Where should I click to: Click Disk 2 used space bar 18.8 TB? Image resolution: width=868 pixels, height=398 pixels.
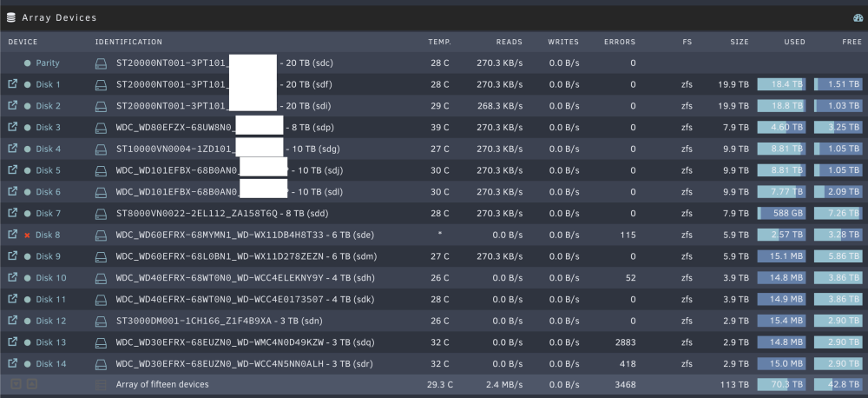click(781, 106)
